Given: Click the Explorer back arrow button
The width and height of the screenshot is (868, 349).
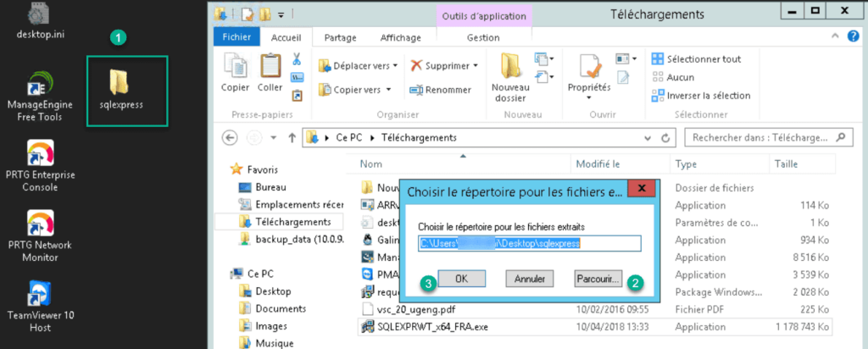Looking at the screenshot, I should coord(231,137).
